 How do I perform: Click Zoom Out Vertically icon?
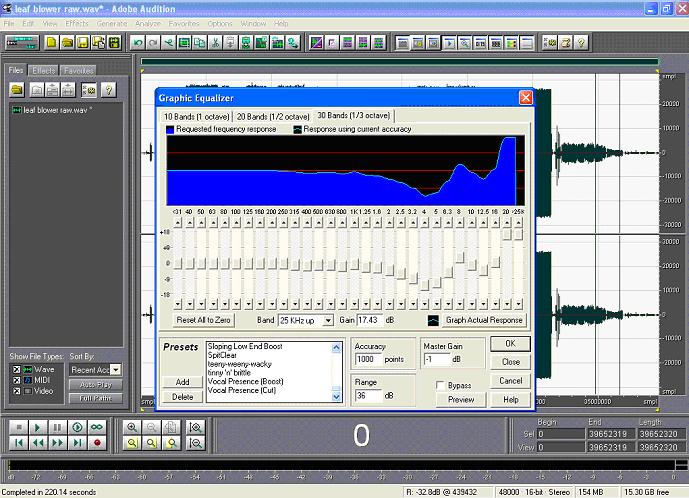click(x=195, y=443)
